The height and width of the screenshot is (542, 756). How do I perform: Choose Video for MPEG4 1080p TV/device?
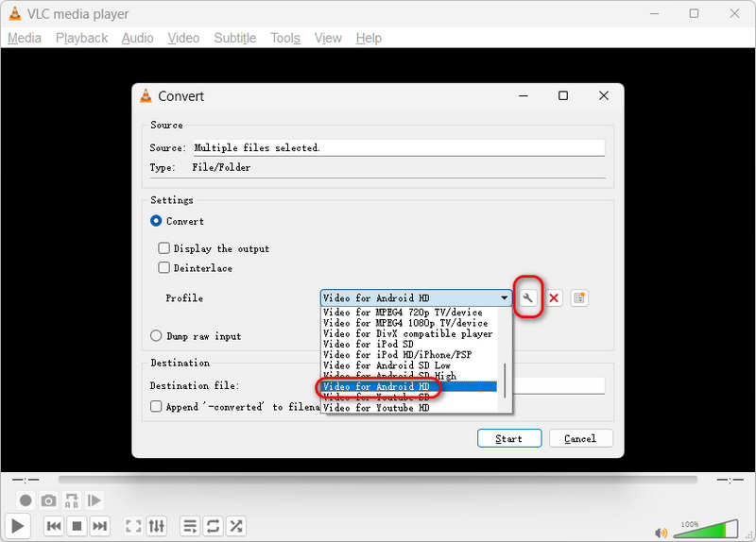(x=409, y=323)
